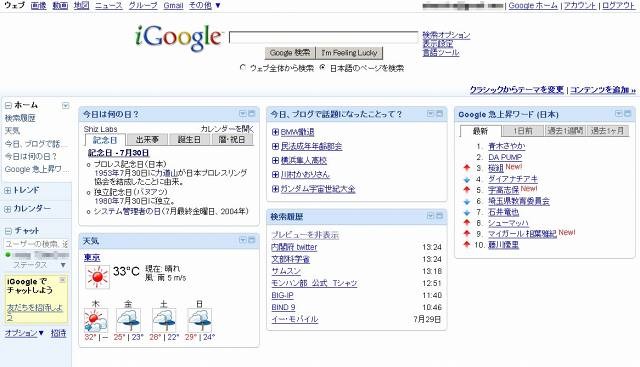Select 日本語のページを検索 radio button
The image size is (640, 367).
pyautogui.click(x=322, y=68)
